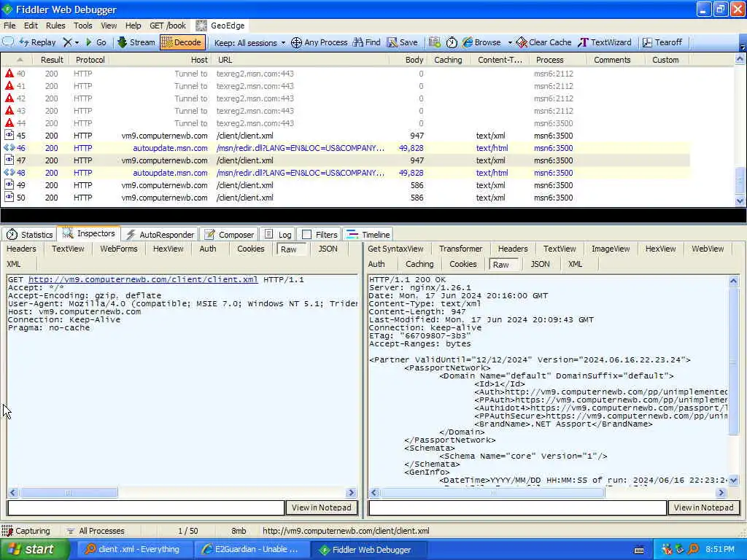Open Keep: All sessions dropdown
The image size is (747, 560).
[249, 43]
